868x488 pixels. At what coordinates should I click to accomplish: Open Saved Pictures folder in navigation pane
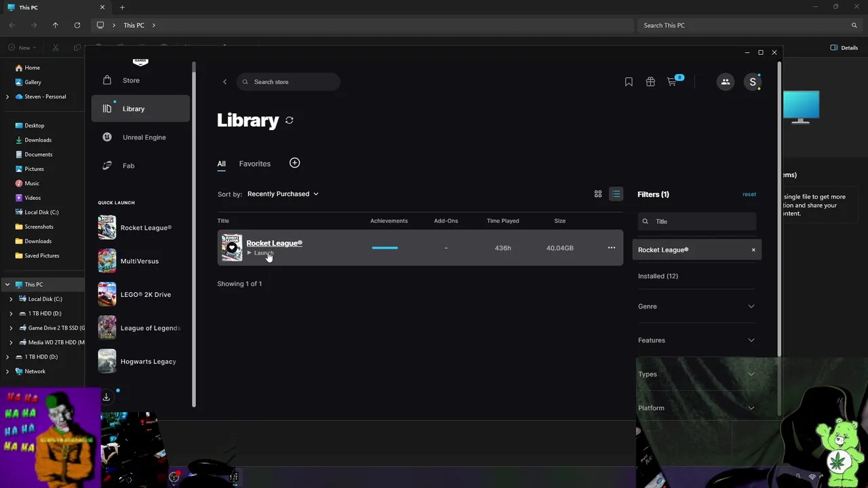tap(41, 256)
